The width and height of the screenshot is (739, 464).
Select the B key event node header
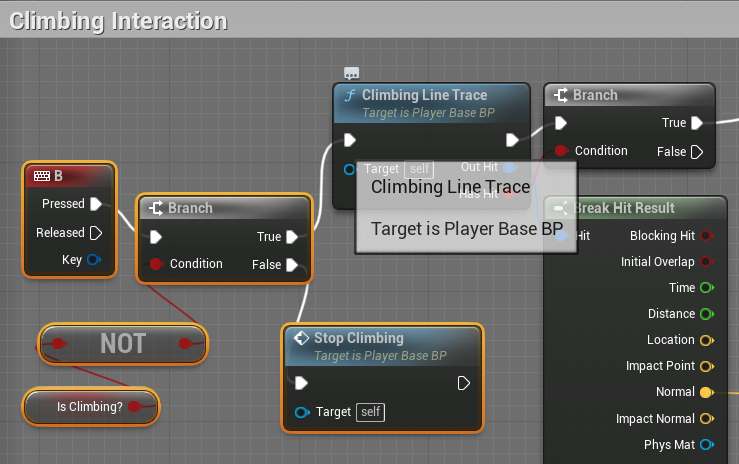point(69,176)
